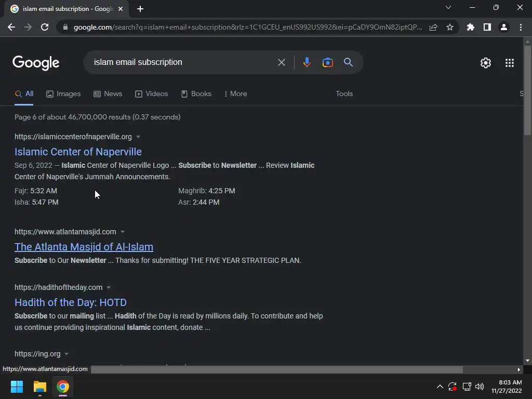Click the sync update tray icon
532x399 pixels.
[x=453, y=387]
